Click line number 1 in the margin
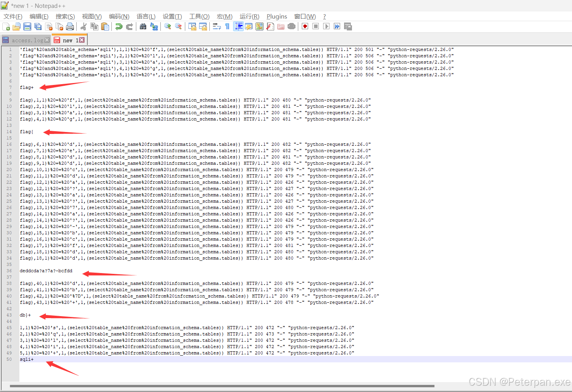 click(x=10, y=49)
